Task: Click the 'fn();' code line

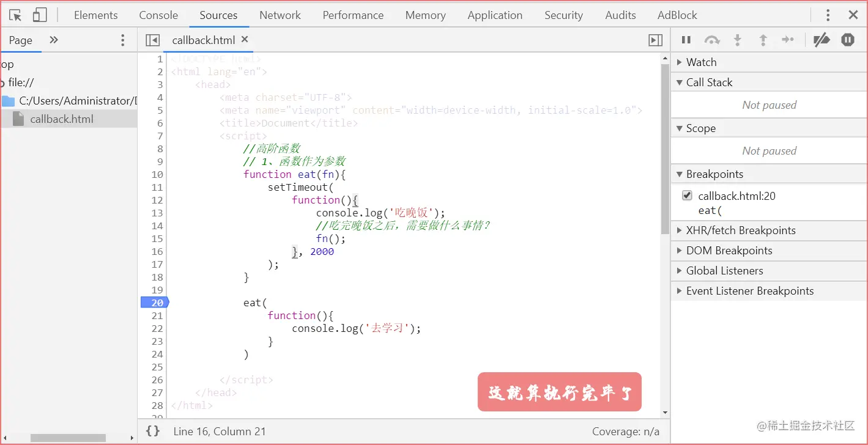Action: [x=331, y=238]
